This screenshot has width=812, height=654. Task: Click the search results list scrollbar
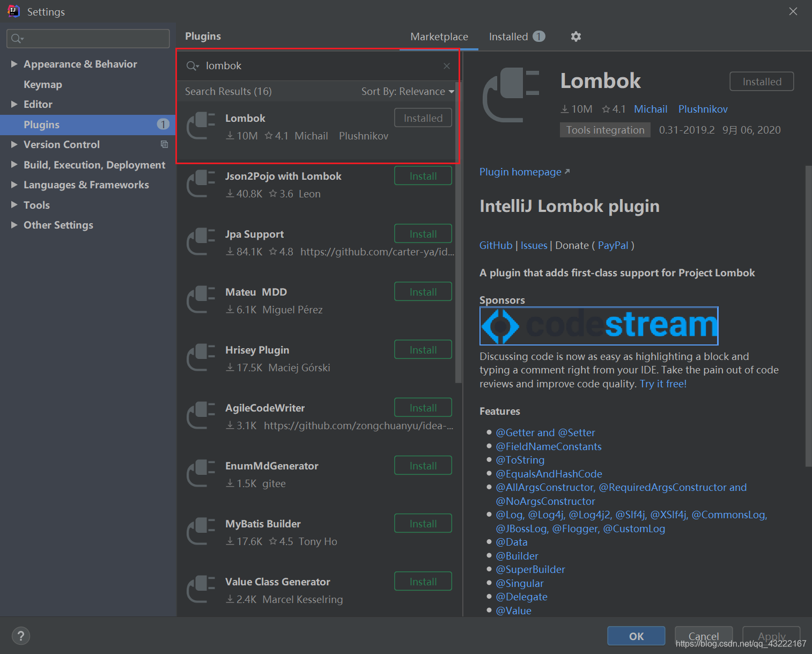click(x=458, y=232)
